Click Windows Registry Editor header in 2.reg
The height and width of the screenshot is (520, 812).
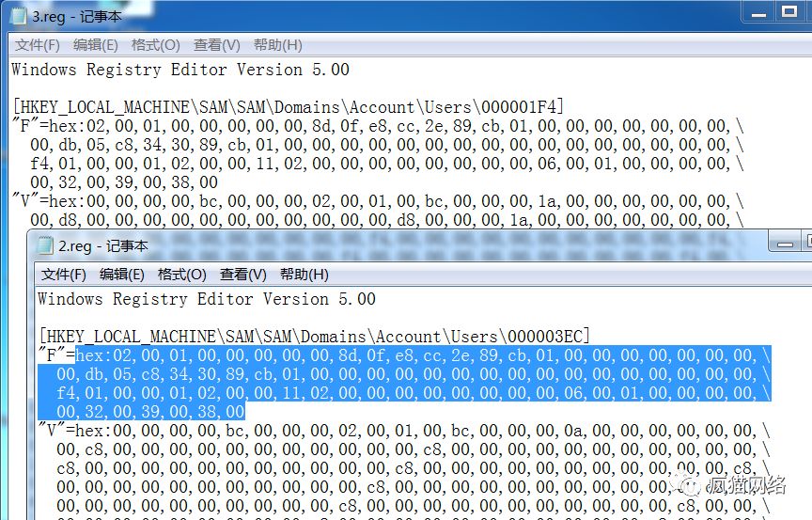(x=207, y=299)
